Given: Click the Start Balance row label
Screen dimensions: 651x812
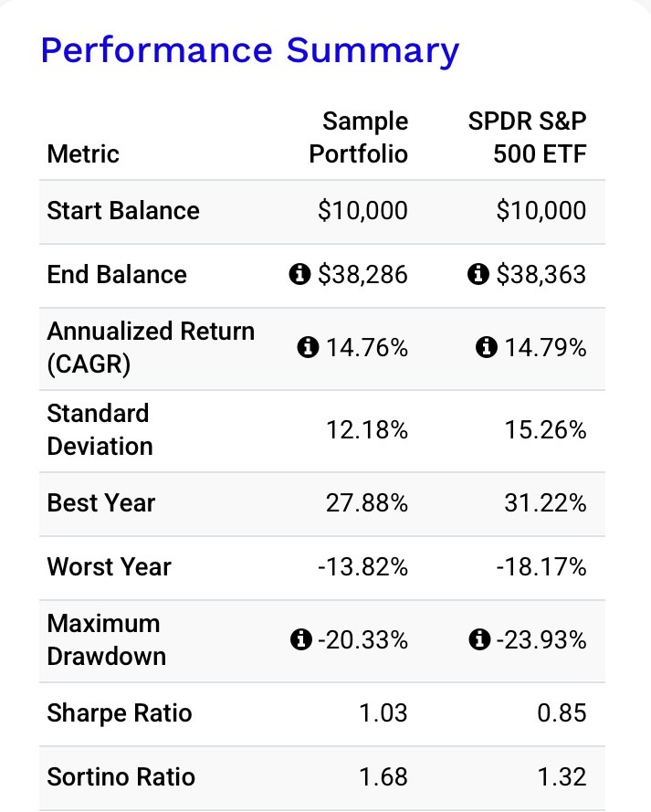Looking at the screenshot, I should click(123, 211).
